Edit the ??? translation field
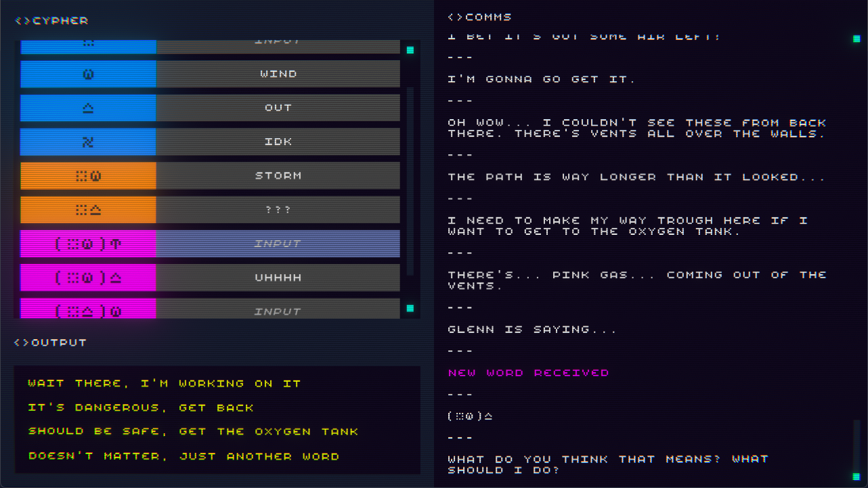 click(278, 210)
